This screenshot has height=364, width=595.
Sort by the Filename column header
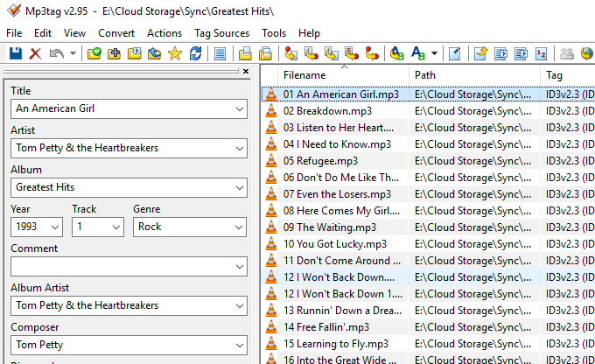(343, 75)
